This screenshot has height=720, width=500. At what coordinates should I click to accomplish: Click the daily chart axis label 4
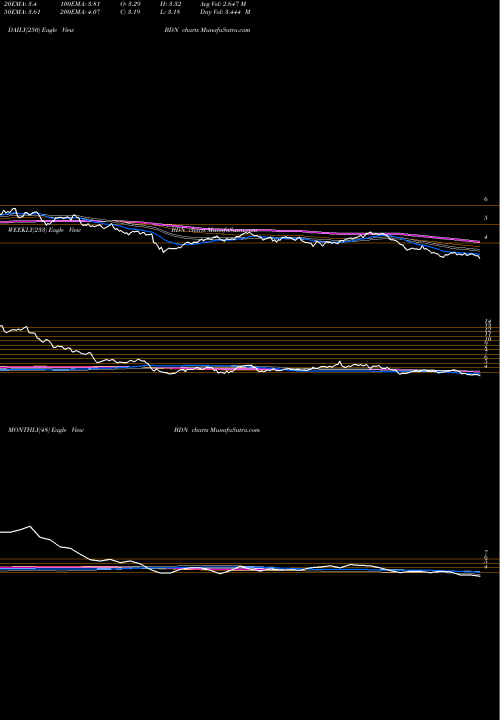[x=485, y=237]
